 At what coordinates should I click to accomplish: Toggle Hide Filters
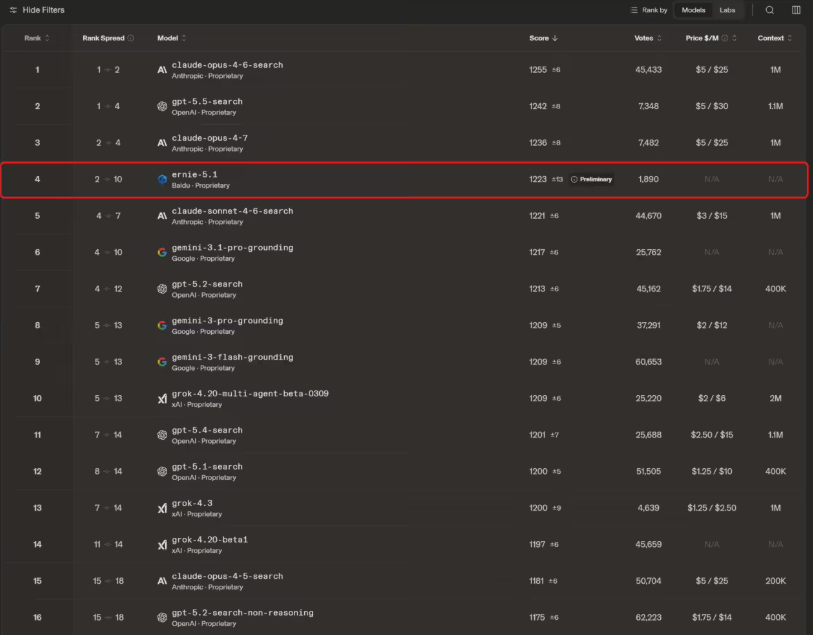click(37, 10)
